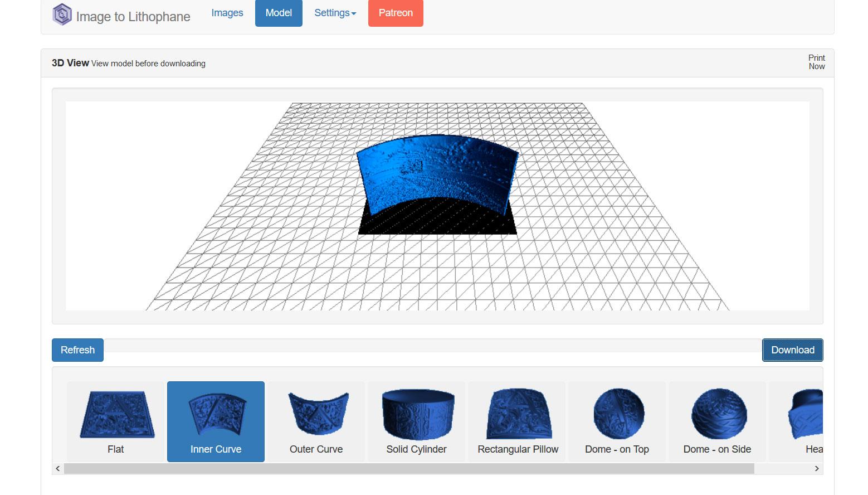
Task: Click the Image to Lithophane title text
Action: 133,17
